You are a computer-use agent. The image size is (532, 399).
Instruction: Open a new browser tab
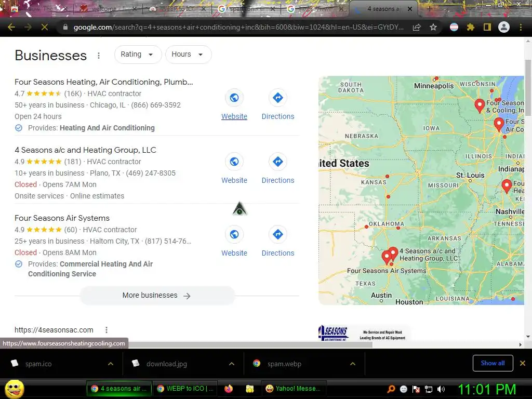(429, 9)
